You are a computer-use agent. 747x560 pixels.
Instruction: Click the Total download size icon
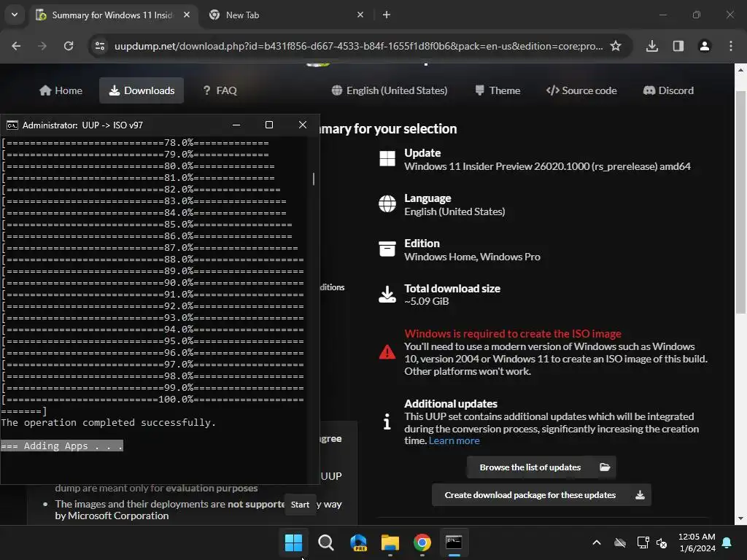coord(387,295)
